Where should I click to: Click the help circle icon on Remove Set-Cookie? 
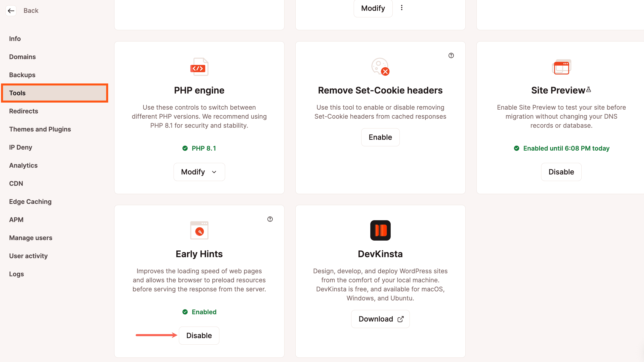pos(451,55)
